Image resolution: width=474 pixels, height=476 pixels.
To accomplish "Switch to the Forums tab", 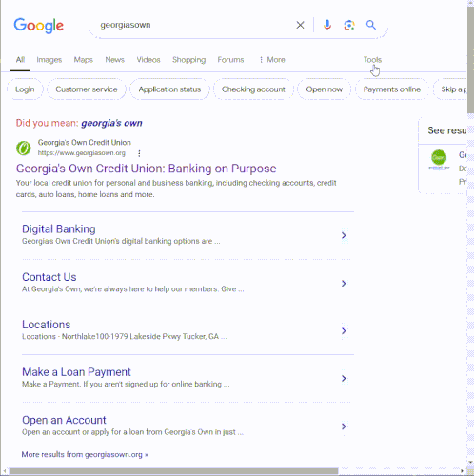I will coord(230,60).
